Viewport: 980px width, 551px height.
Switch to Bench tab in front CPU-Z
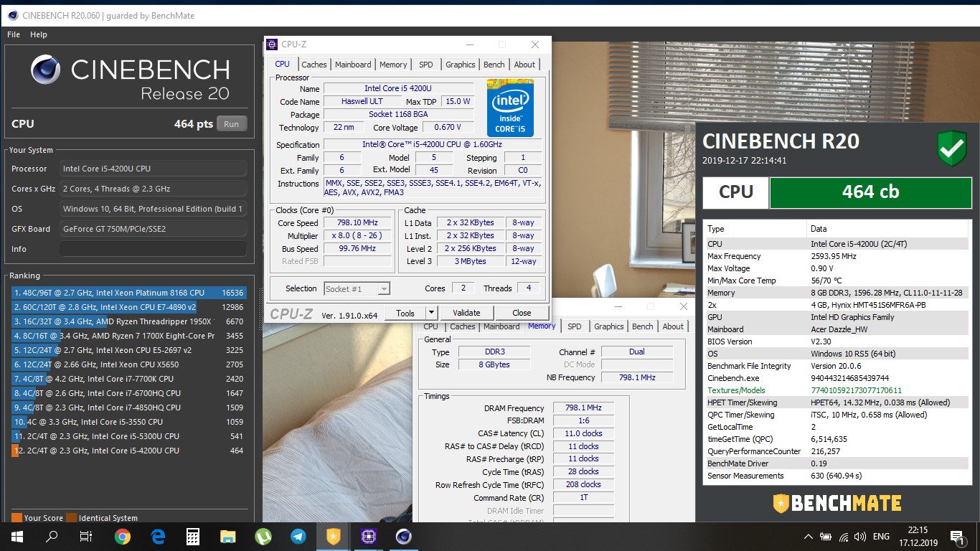pyautogui.click(x=494, y=65)
